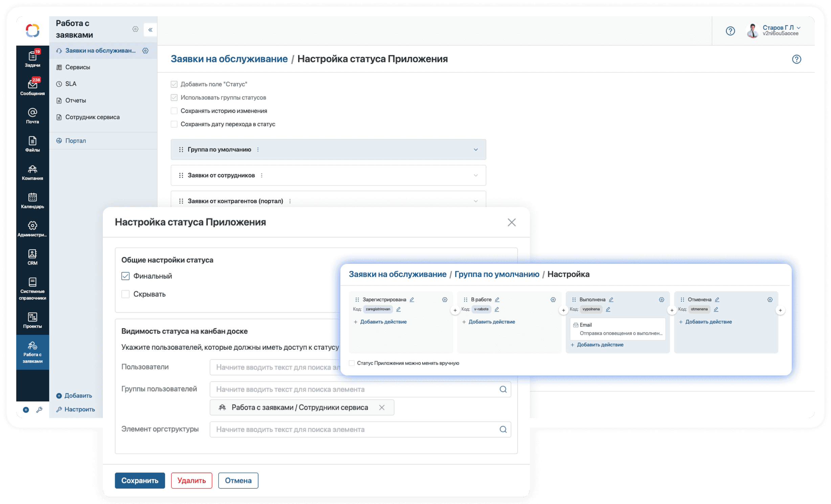This screenshot has height=504, width=831.
Task: Open Почта in the left sidebar
Action: (x=32, y=116)
